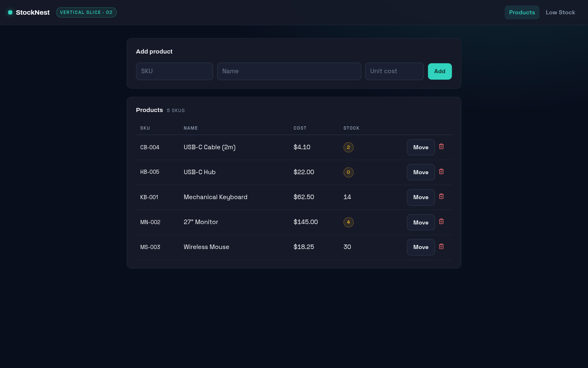The image size is (588, 368).
Task: Click the stock badge showing 4 for MN-002
Action: pyautogui.click(x=348, y=222)
